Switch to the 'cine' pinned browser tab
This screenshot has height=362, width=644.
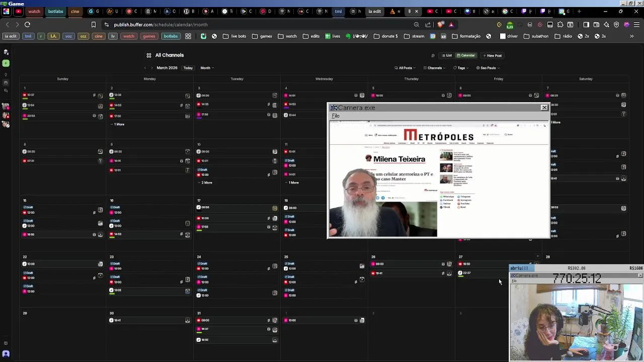[x=75, y=11]
